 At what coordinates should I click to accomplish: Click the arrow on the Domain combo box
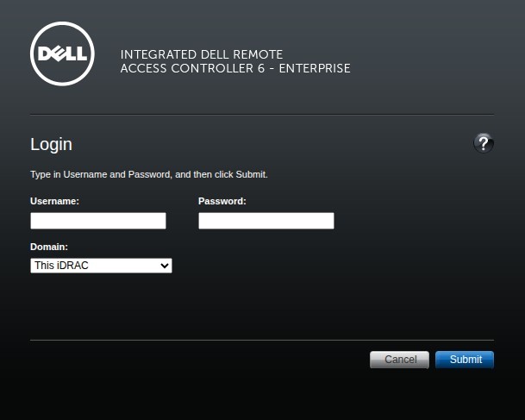tap(165, 266)
